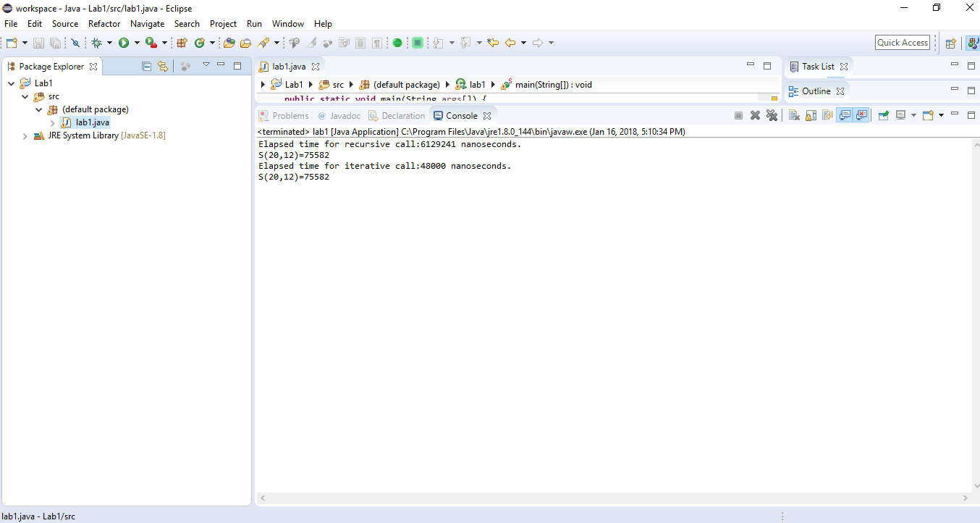980x523 pixels.
Task: Toggle Show Console on Standard Out change
Action: pos(844,115)
